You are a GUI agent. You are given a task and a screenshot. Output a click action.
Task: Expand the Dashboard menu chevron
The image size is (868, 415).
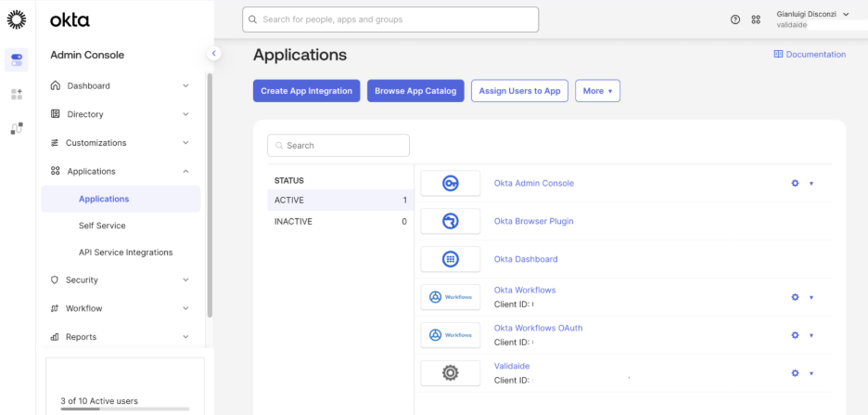186,86
